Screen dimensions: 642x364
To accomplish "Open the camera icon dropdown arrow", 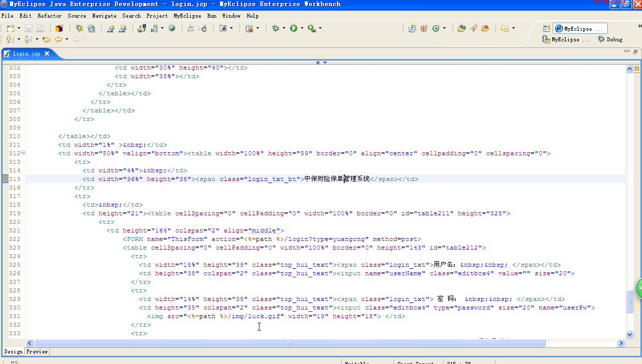I will point(232,28).
